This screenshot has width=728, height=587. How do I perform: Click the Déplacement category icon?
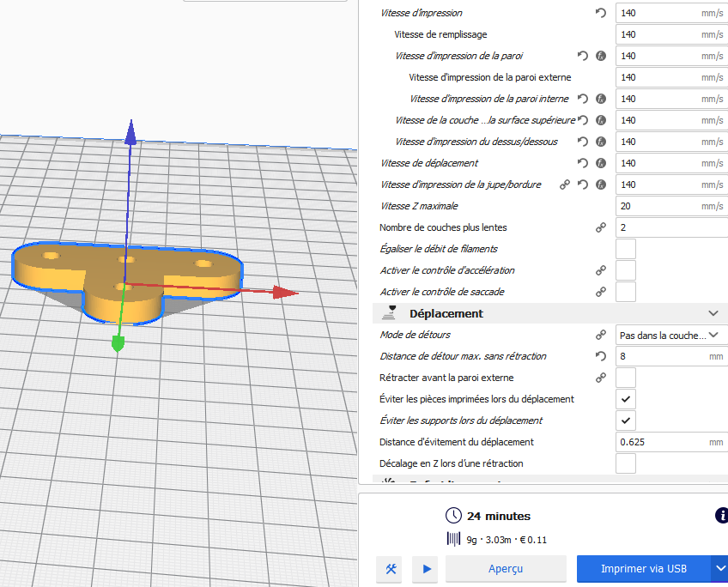point(389,313)
